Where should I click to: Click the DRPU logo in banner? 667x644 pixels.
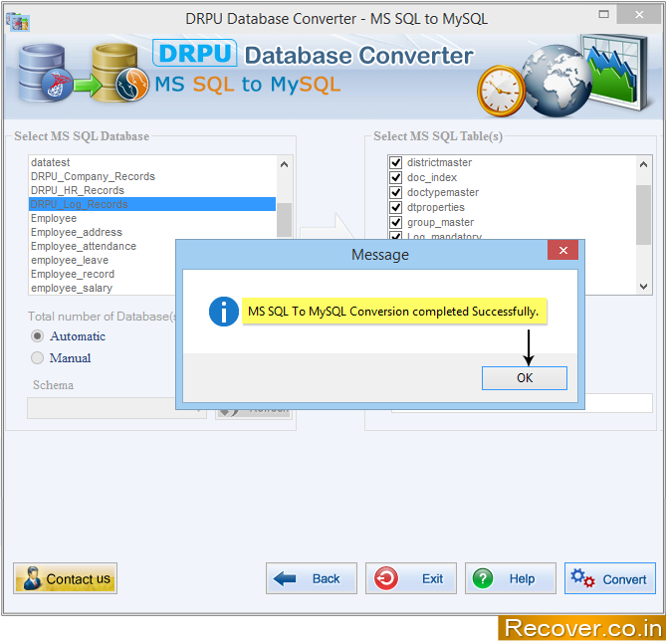click(194, 53)
